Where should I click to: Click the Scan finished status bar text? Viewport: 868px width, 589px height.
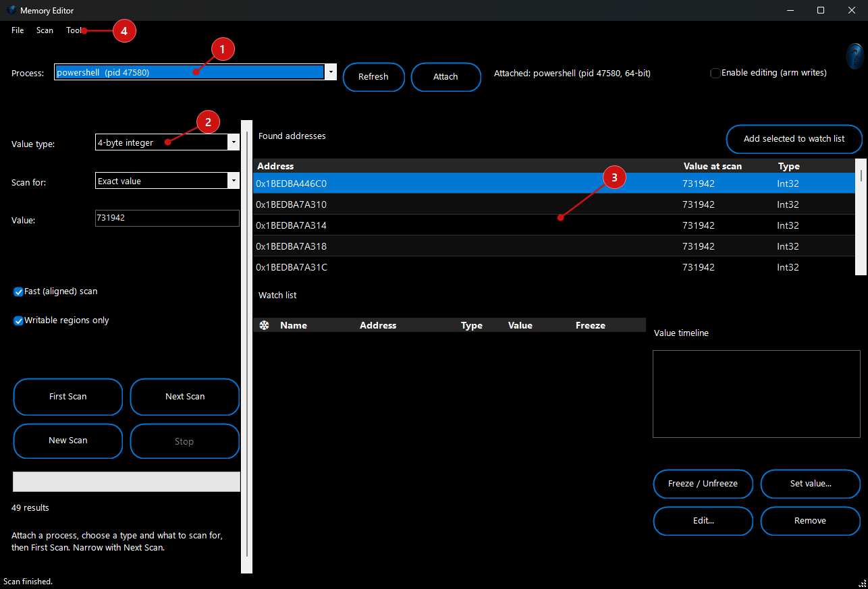pyautogui.click(x=28, y=581)
